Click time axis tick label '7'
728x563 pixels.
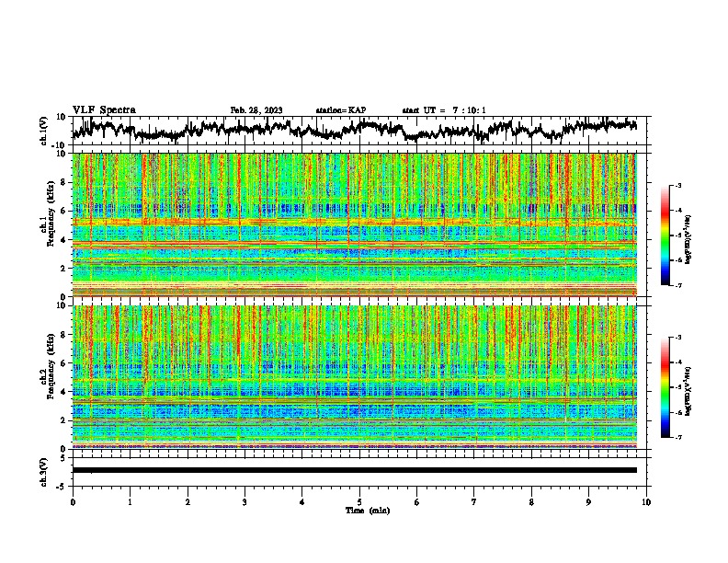pyautogui.click(x=474, y=502)
